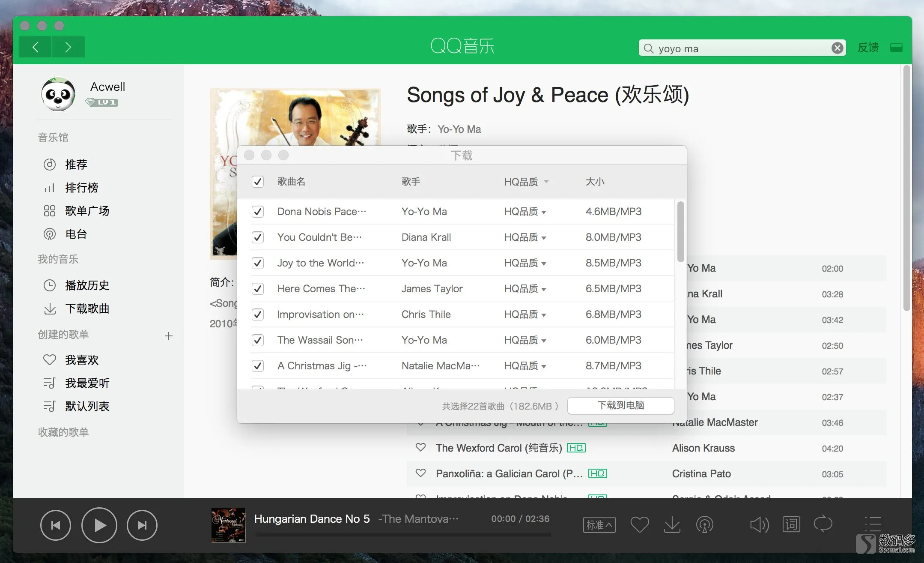Toggle the select-all checkbox in download header

(258, 182)
